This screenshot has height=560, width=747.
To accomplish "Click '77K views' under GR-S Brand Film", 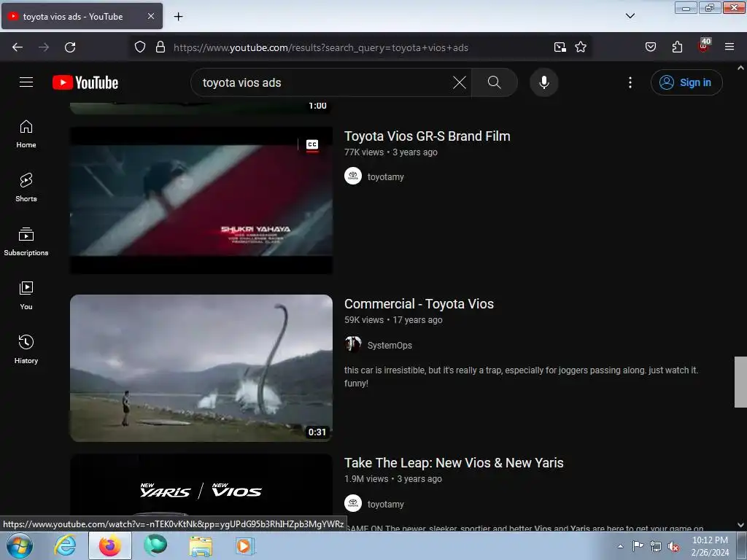I will click(364, 152).
